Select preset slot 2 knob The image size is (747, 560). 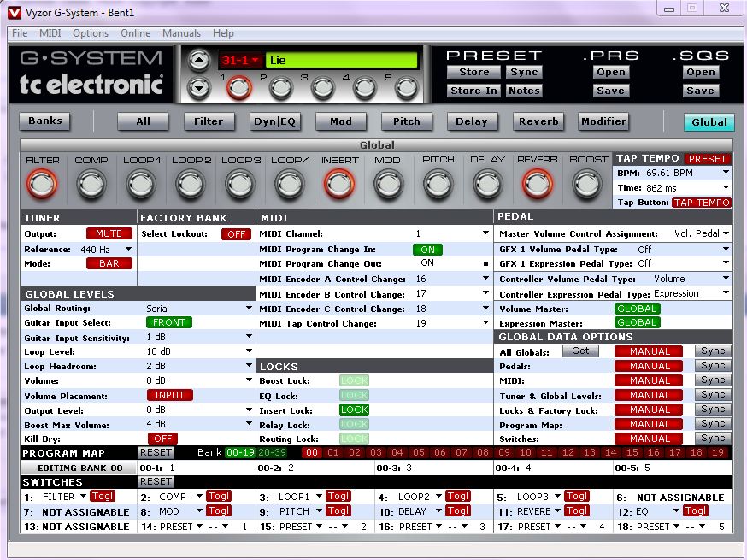click(280, 88)
